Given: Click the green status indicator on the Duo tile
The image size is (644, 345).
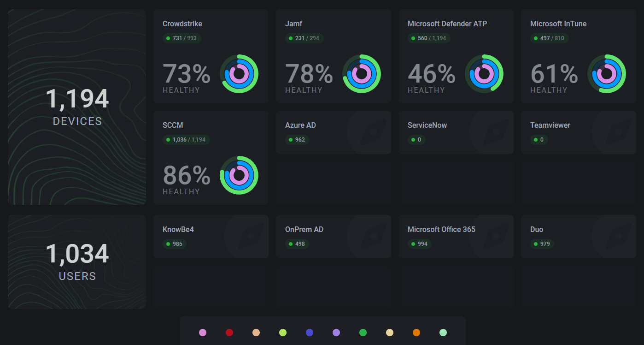Looking at the screenshot, I should click(x=535, y=244).
